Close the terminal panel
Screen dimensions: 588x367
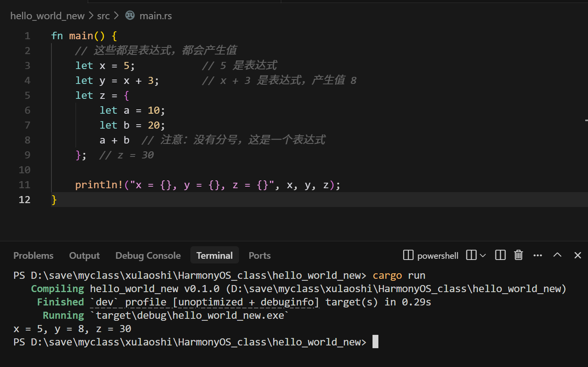pos(577,255)
